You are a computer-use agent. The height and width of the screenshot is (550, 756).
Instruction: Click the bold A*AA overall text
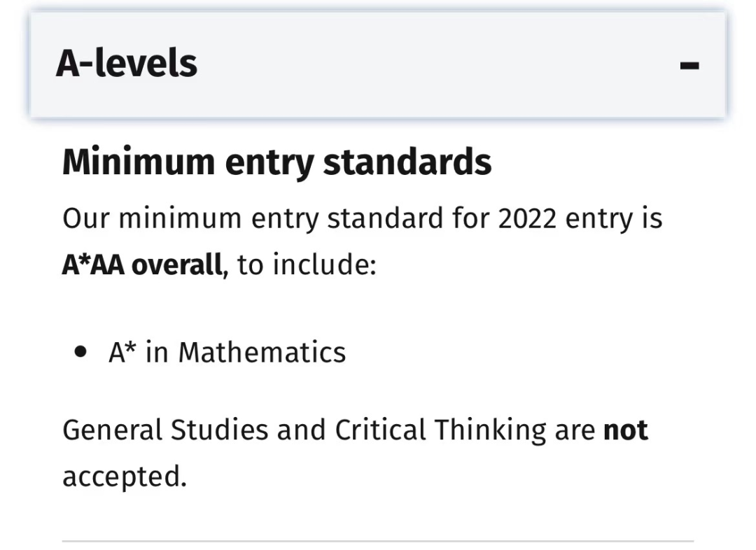[143, 266]
